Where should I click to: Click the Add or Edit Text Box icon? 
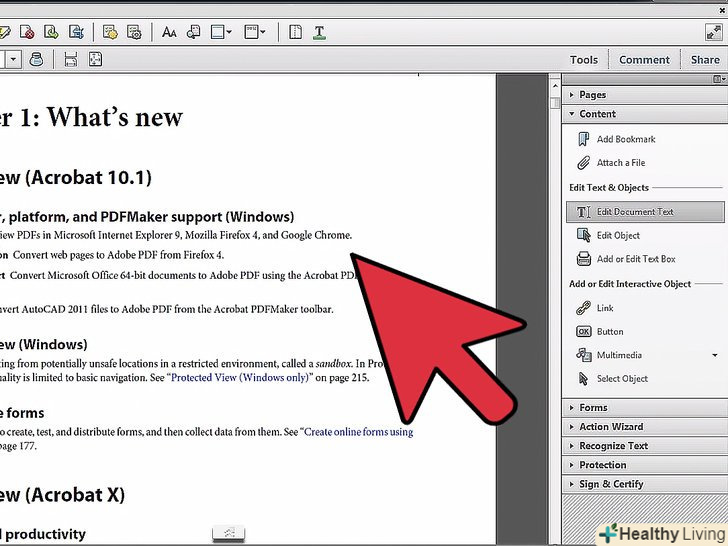click(x=583, y=259)
